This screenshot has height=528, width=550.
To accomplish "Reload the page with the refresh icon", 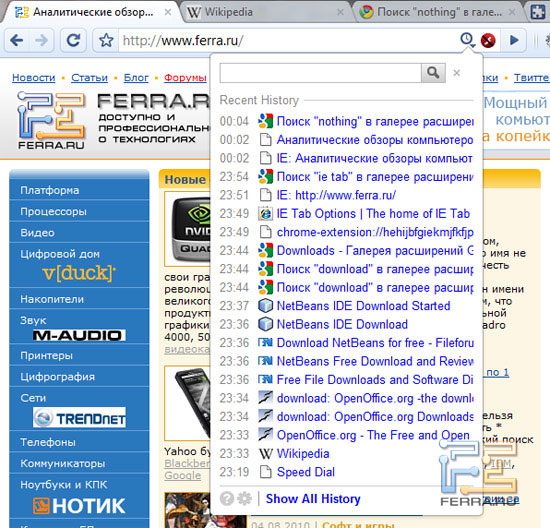I will 73,41.
